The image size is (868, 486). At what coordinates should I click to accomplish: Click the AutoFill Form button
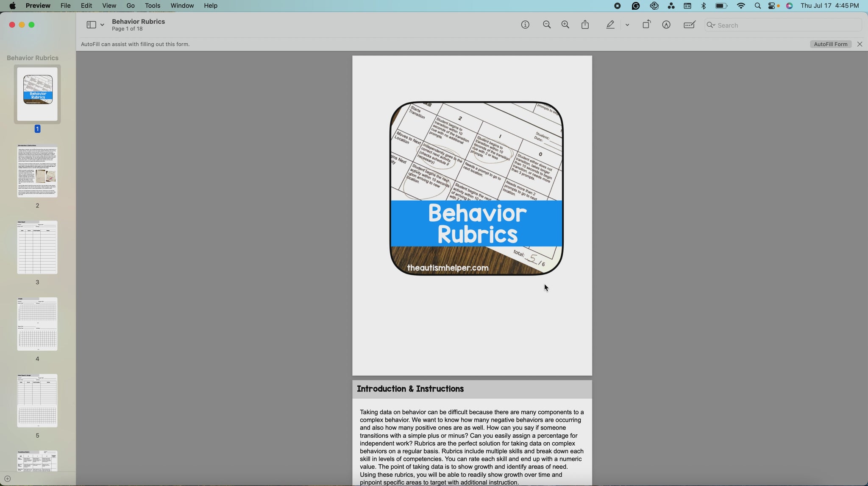[x=830, y=44]
